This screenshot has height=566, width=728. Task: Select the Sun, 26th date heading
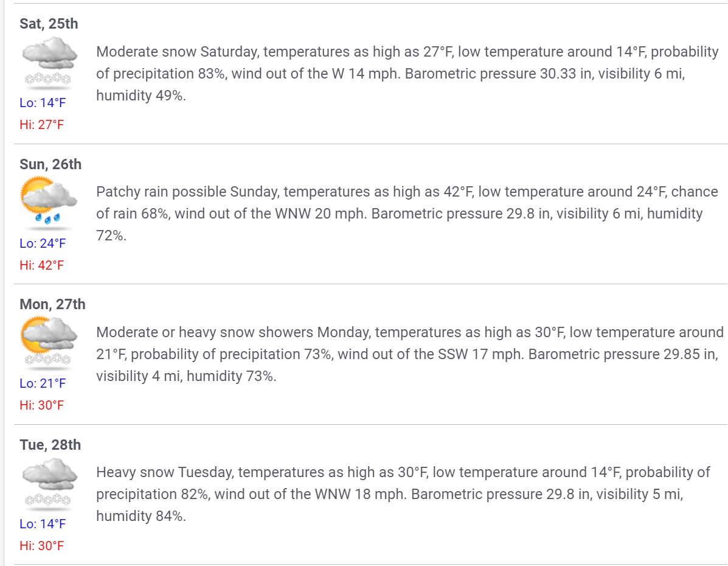coord(50,164)
